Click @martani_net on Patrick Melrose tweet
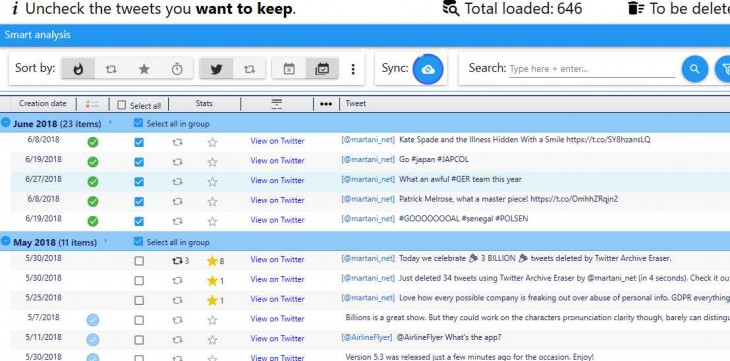The height and width of the screenshot is (361, 730). (x=368, y=199)
